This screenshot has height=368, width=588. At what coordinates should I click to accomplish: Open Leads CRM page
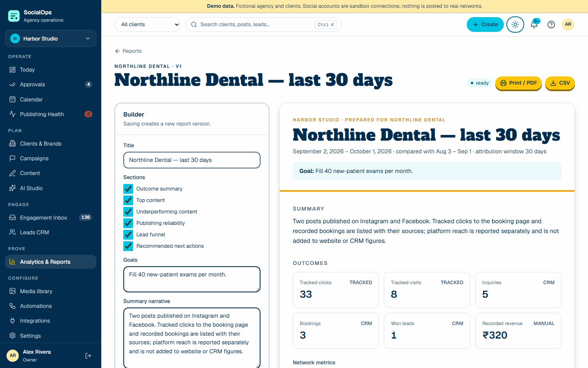click(x=51, y=232)
